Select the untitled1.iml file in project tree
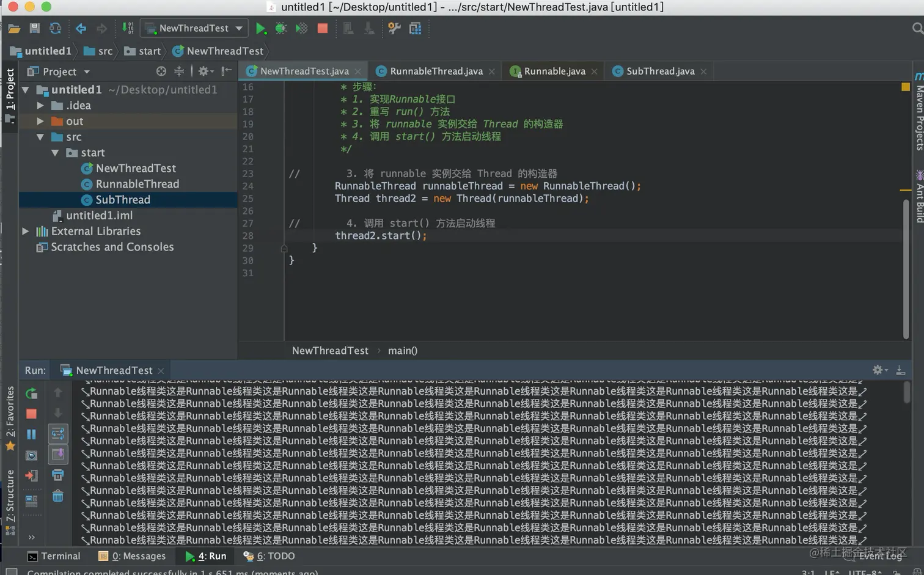This screenshot has width=924, height=575. (99, 215)
